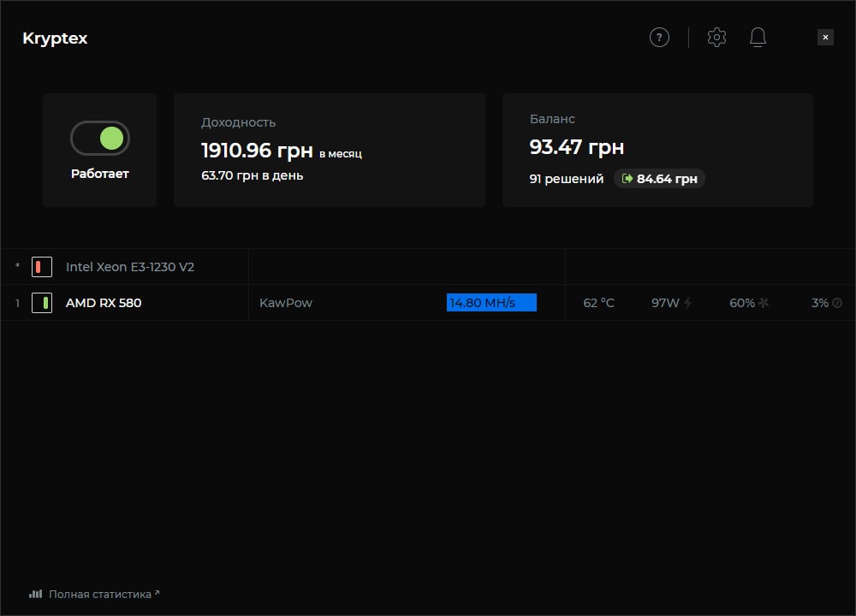Image resolution: width=856 pixels, height=616 pixels.
Task: Click 63.70 грн в день text
Action: tap(253, 175)
